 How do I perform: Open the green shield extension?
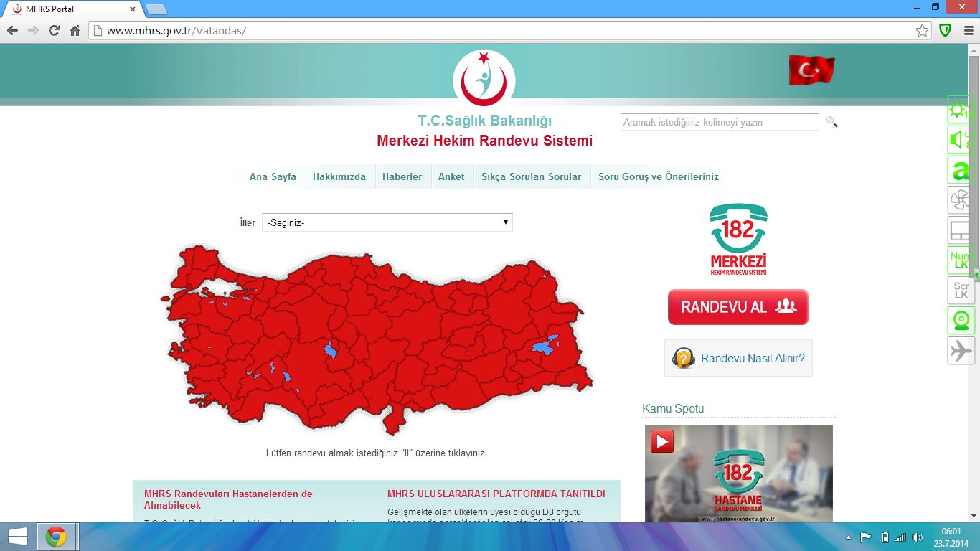[946, 31]
